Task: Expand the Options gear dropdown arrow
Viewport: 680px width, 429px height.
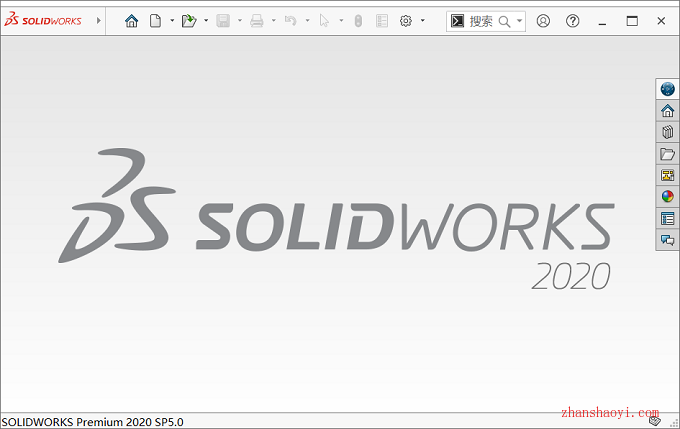Action: tap(423, 20)
